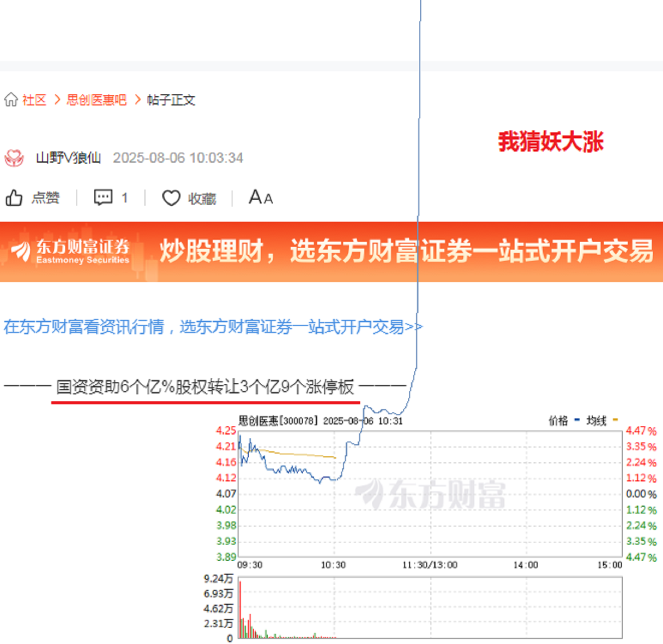Click the 14:00 time axis label

click(x=526, y=565)
